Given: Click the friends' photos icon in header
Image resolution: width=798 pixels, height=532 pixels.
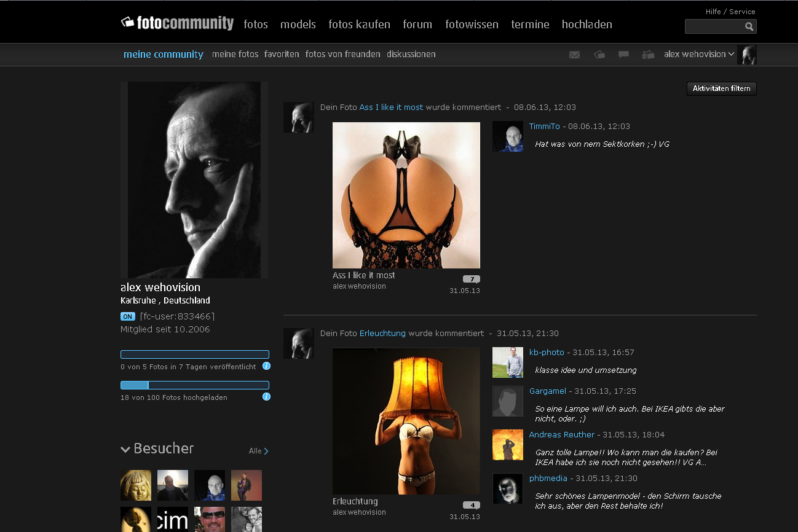Looking at the screenshot, I should (648, 55).
